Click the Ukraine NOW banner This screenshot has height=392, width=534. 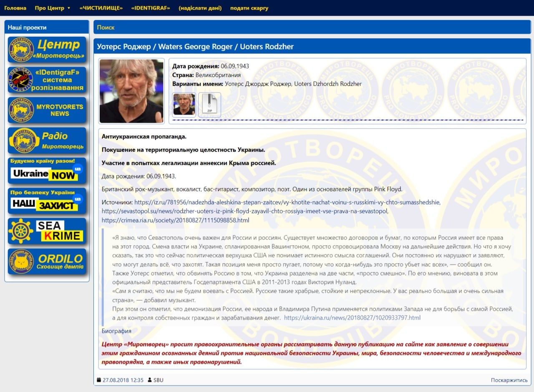47,171
